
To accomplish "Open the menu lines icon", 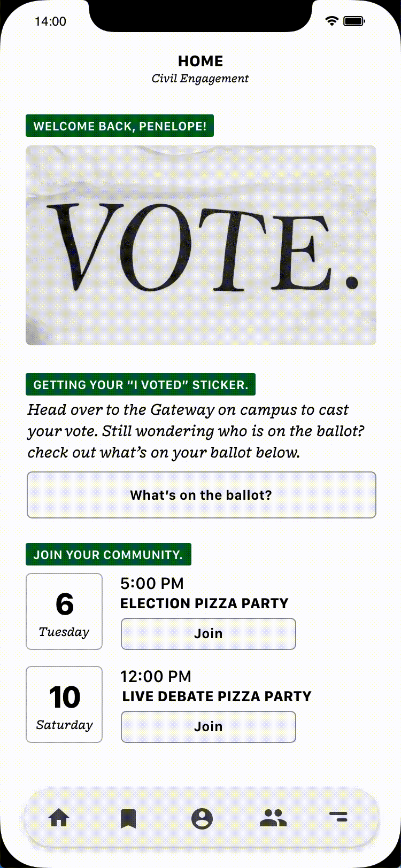I will pyautogui.click(x=338, y=817).
